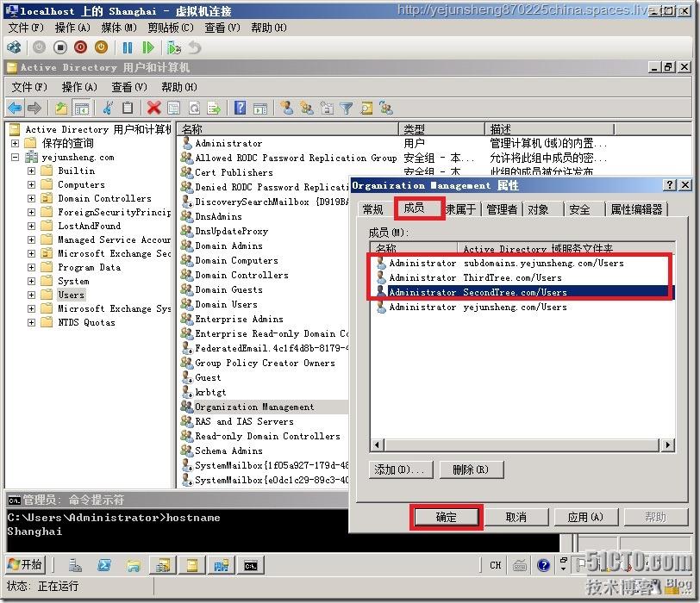Select Users folder in the tree

pos(71,295)
